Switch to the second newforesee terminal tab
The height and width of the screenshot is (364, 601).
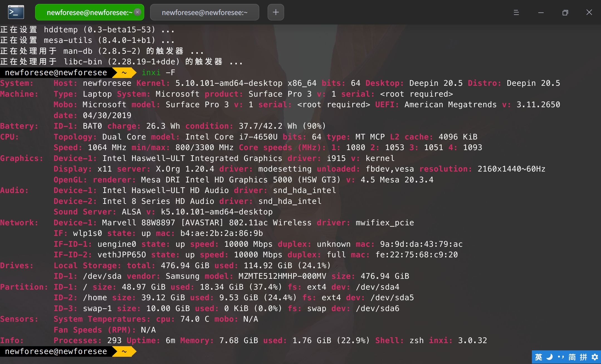pos(204,13)
